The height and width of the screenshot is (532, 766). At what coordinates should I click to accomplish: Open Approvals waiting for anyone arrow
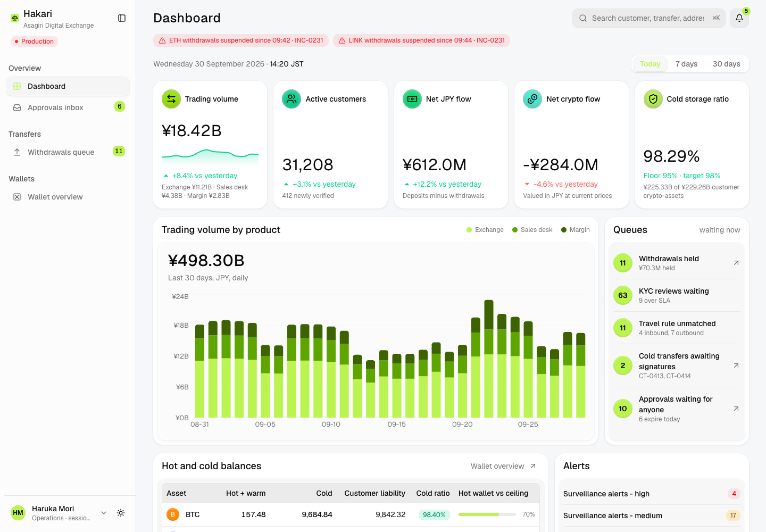click(736, 409)
